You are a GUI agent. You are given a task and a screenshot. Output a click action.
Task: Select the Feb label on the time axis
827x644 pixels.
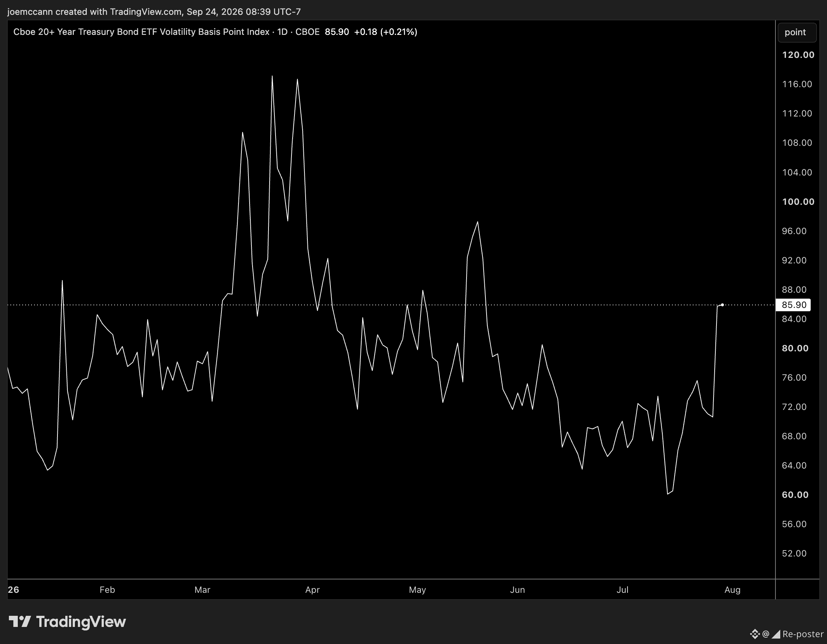(107, 590)
